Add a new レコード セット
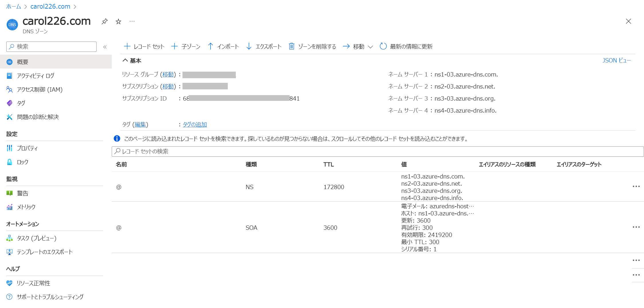The image size is (644, 308). [x=144, y=46]
